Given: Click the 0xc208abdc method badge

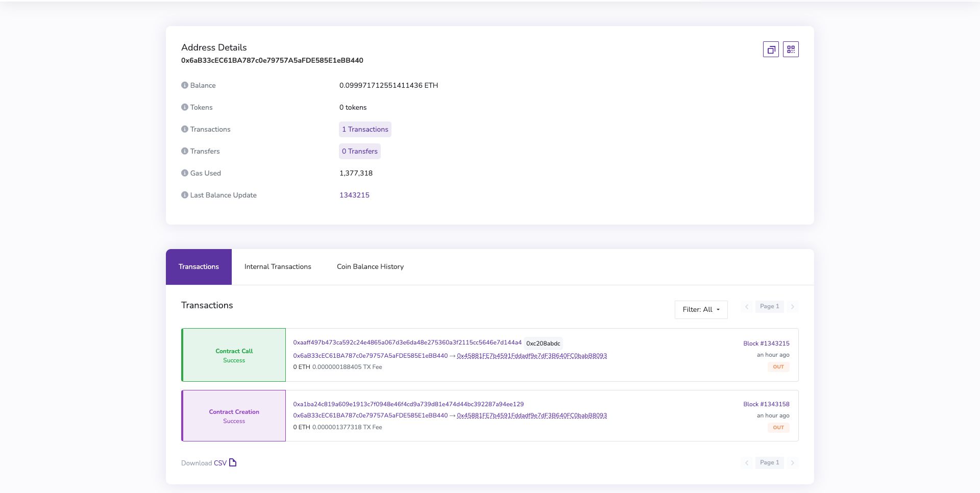Looking at the screenshot, I should pos(543,343).
